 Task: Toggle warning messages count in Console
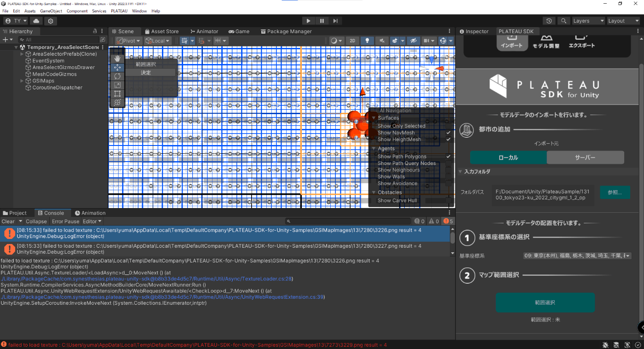434,221
